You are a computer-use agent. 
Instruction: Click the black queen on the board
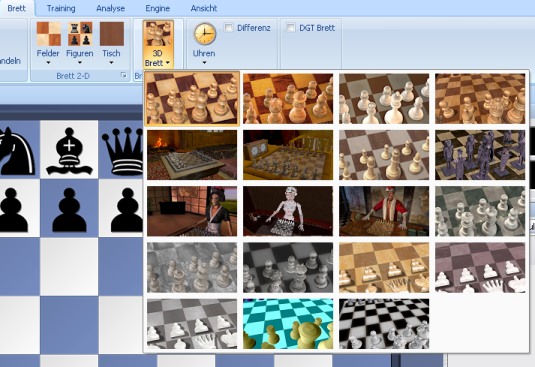[122, 151]
